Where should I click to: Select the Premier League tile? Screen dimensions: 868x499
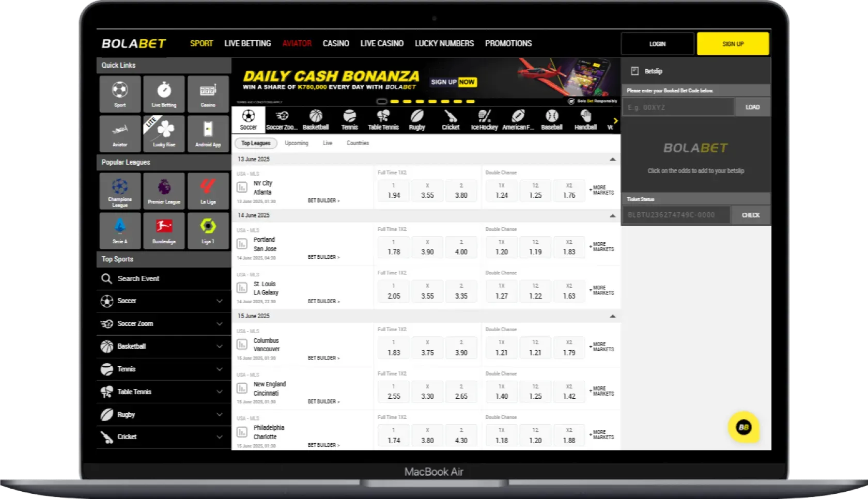pyautogui.click(x=164, y=192)
